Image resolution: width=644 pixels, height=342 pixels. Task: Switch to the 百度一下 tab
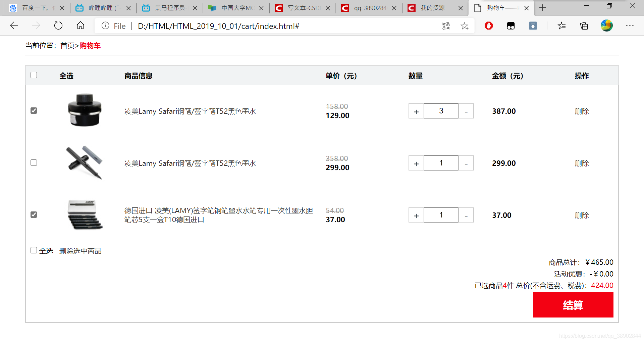35,8
